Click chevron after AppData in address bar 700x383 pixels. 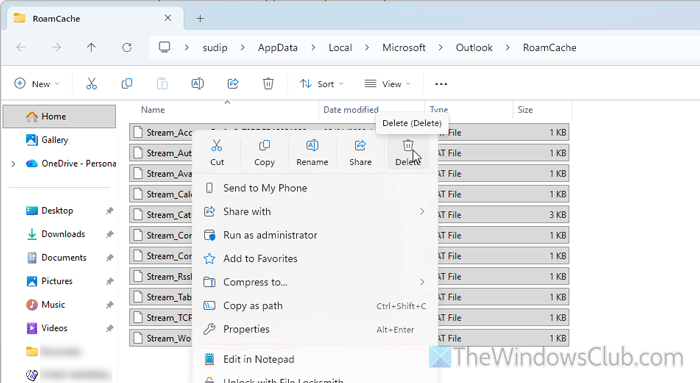pos(313,47)
